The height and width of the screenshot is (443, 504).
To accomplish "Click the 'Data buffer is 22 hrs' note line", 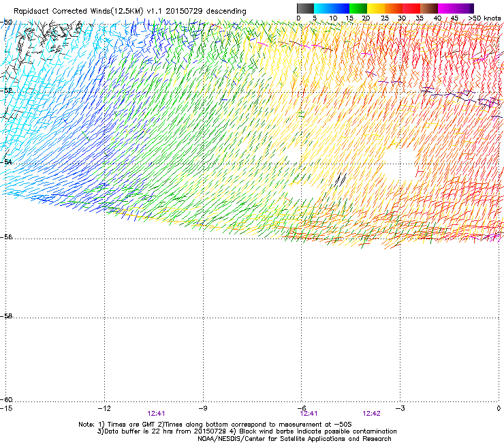I will (x=247, y=431).
